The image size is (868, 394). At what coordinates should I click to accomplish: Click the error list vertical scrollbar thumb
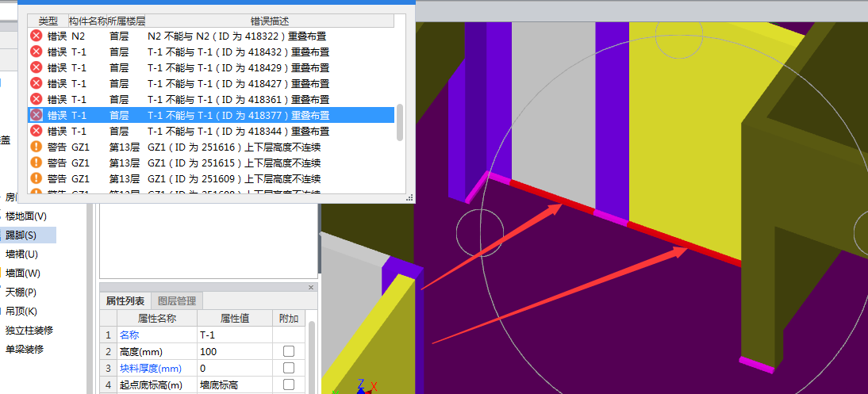pos(400,122)
